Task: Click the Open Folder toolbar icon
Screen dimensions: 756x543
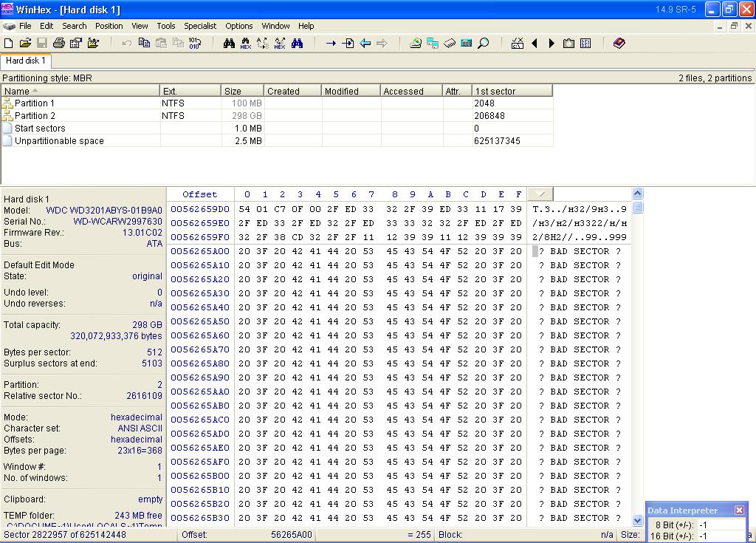Action: (93, 44)
